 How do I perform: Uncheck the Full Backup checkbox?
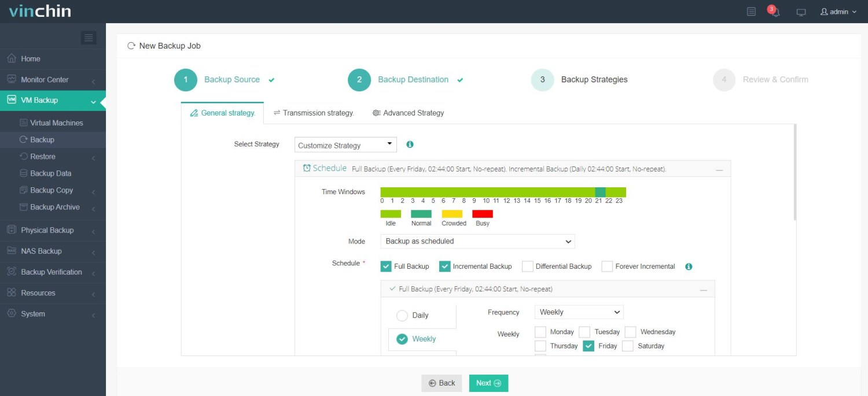point(386,267)
